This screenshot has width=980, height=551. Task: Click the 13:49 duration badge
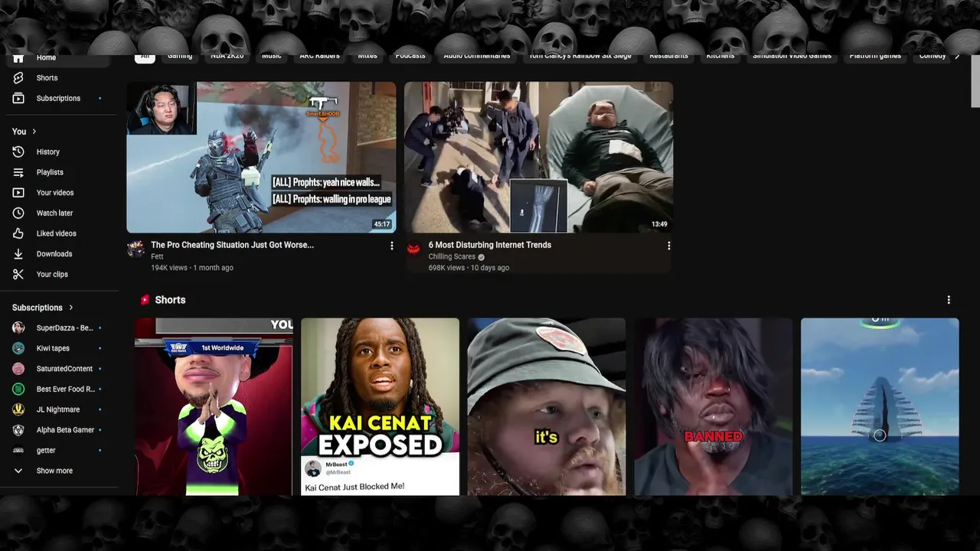659,224
